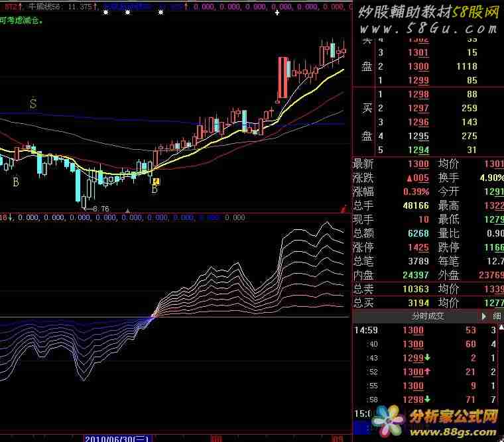Click the sell level 1 price 1299
Screen dimensions: 504x442
tap(418, 80)
